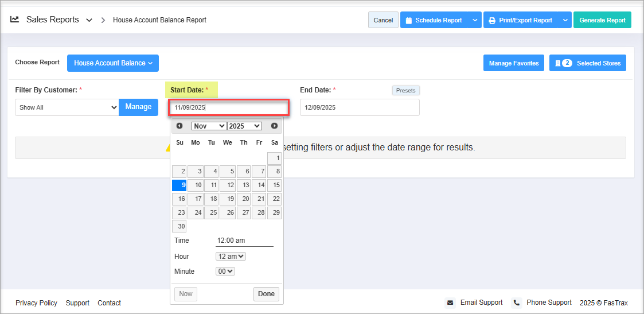Expand the calendar month selector
The height and width of the screenshot is (314, 644).
coord(209,126)
